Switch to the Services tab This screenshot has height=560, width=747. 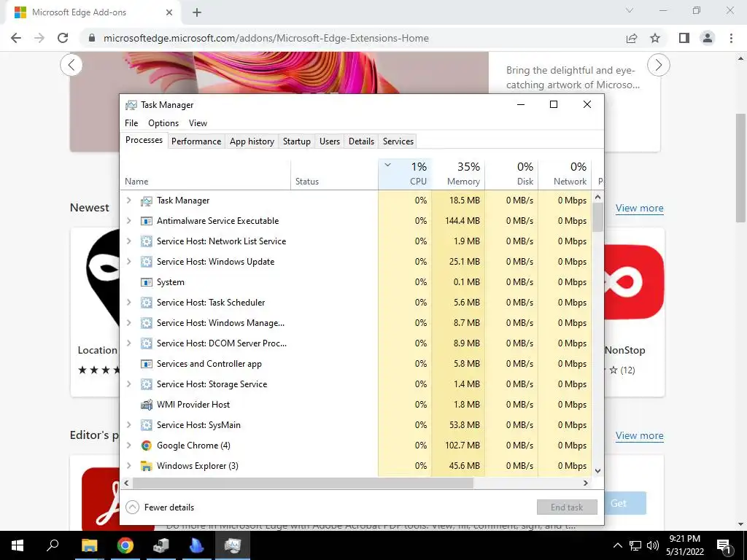[398, 141]
